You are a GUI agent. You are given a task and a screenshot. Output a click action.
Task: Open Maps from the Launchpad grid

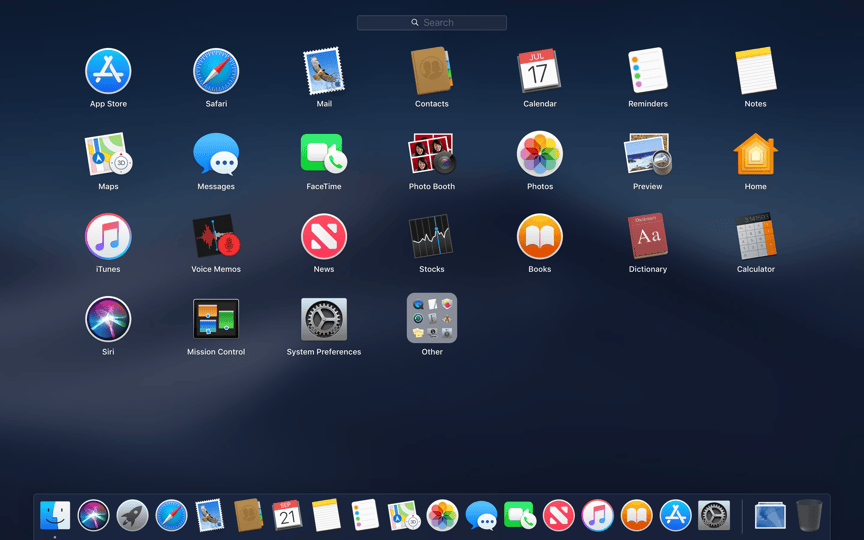pos(108,154)
